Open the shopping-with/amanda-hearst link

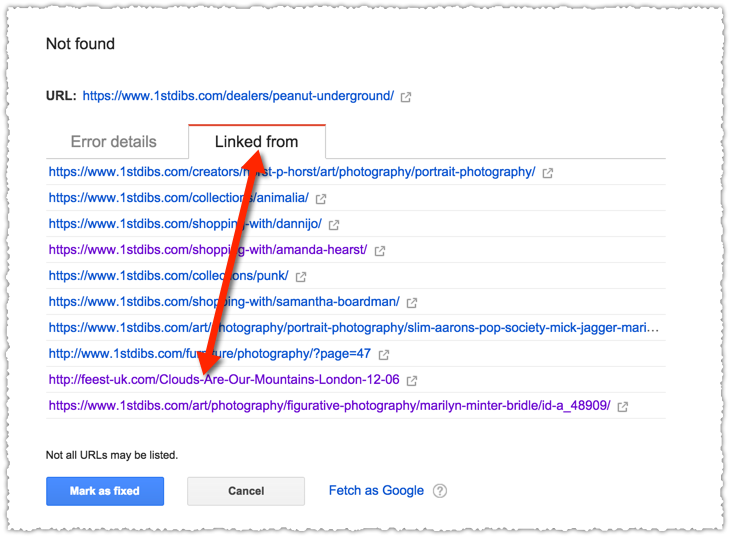click(208, 250)
